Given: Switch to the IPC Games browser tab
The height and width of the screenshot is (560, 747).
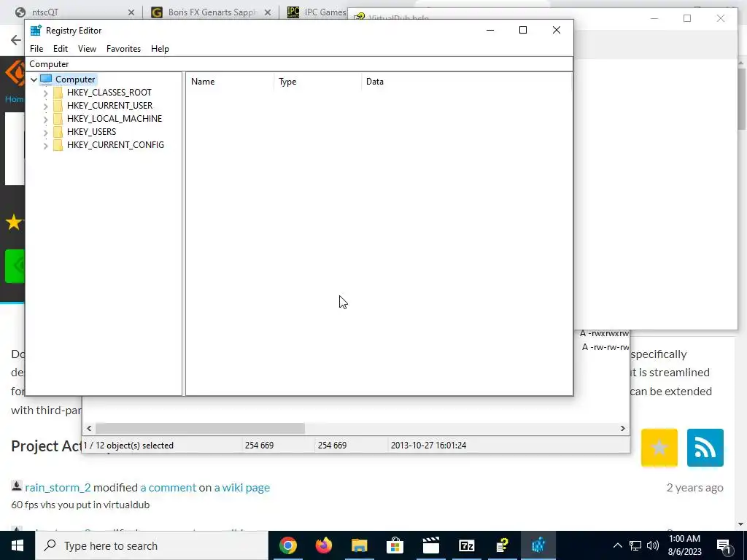Looking at the screenshot, I should click(x=317, y=12).
